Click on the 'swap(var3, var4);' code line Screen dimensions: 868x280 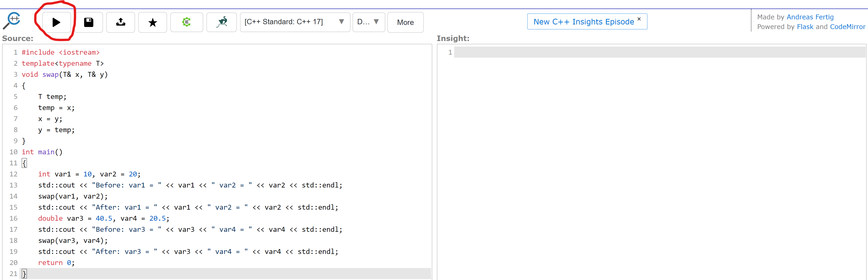[x=73, y=241]
